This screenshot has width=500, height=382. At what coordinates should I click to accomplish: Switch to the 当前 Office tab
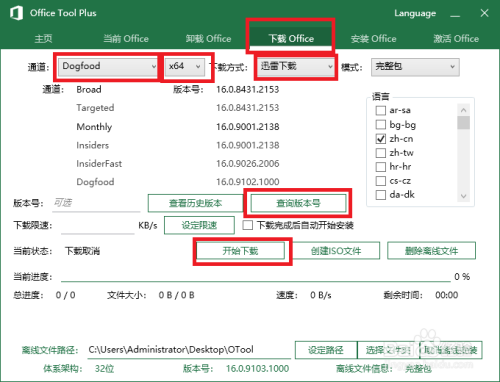126,39
